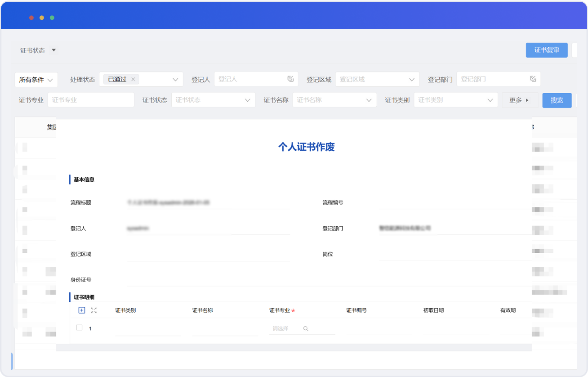Click the picker icon in 登记人 filter
This screenshot has width=588, height=377.
coord(290,79)
